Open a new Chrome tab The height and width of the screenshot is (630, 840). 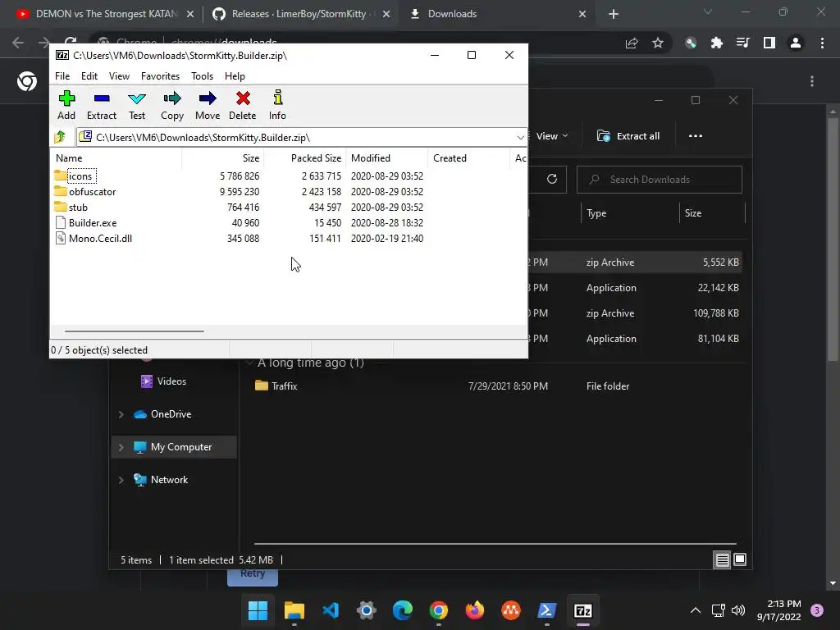click(614, 14)
